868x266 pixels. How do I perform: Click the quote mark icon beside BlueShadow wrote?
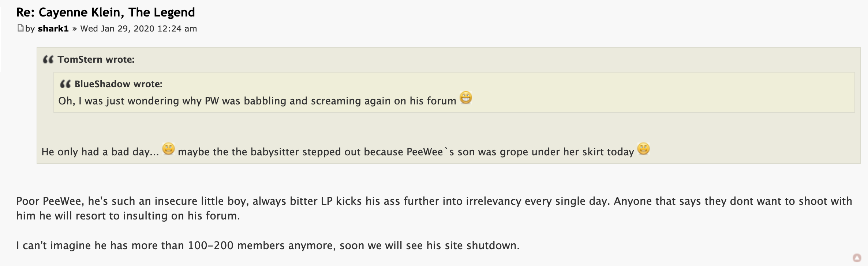[65, 84]
